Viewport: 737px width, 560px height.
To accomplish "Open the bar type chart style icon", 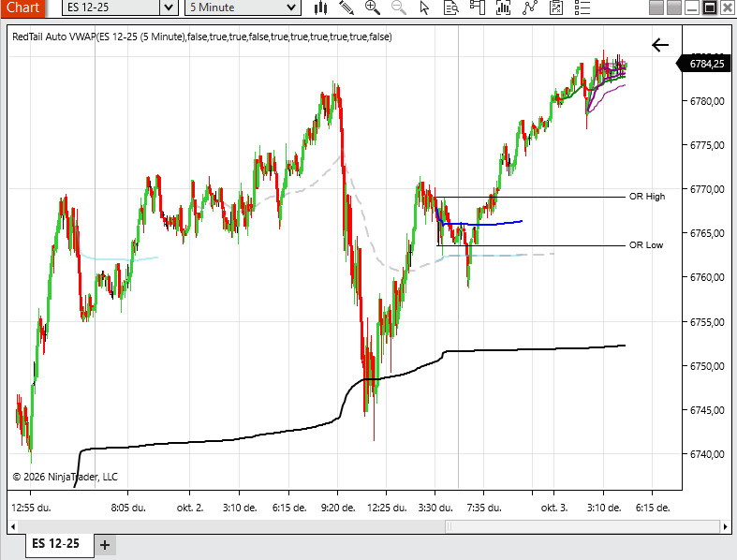I will click(x=321, y=7).
